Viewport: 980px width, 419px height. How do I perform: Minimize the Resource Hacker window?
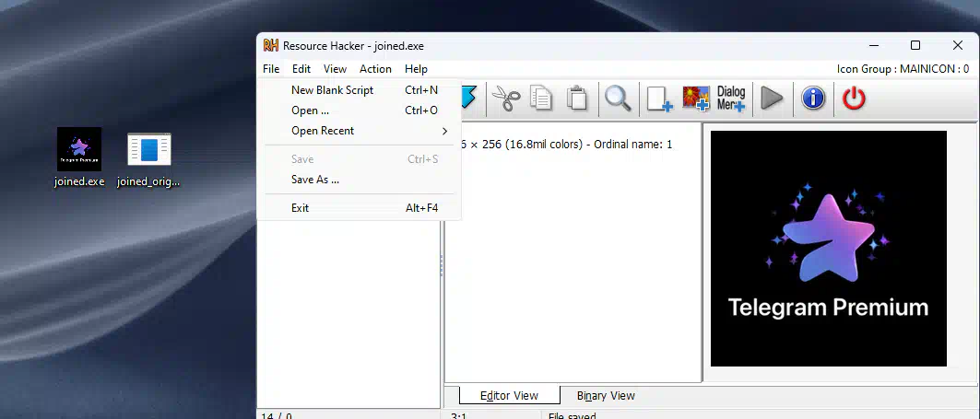click(873, 45)
